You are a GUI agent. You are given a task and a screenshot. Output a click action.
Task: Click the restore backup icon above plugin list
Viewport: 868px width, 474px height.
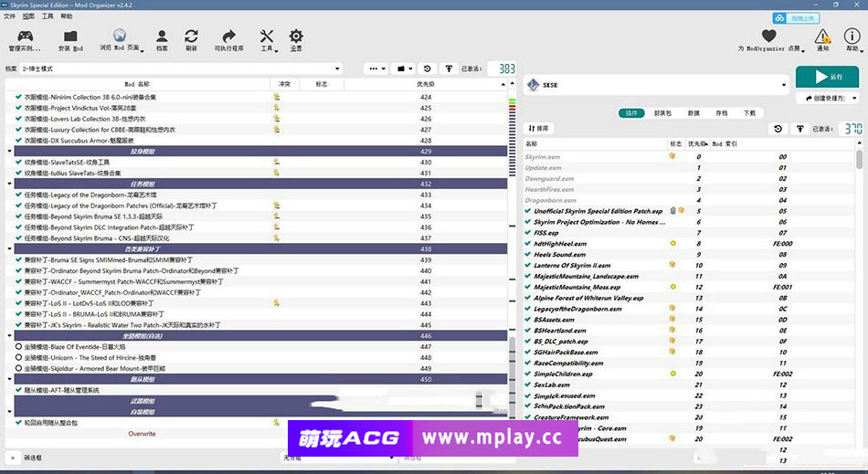point(778,130)
